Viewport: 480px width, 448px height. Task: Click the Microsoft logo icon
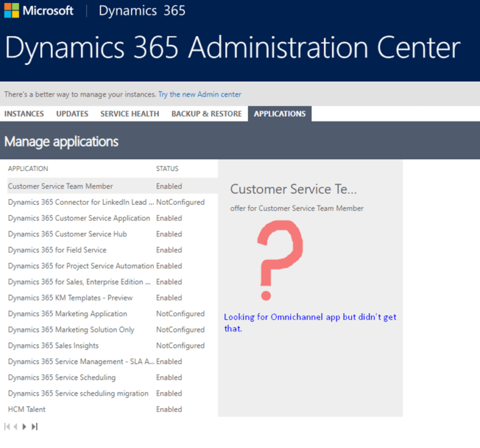12,11
